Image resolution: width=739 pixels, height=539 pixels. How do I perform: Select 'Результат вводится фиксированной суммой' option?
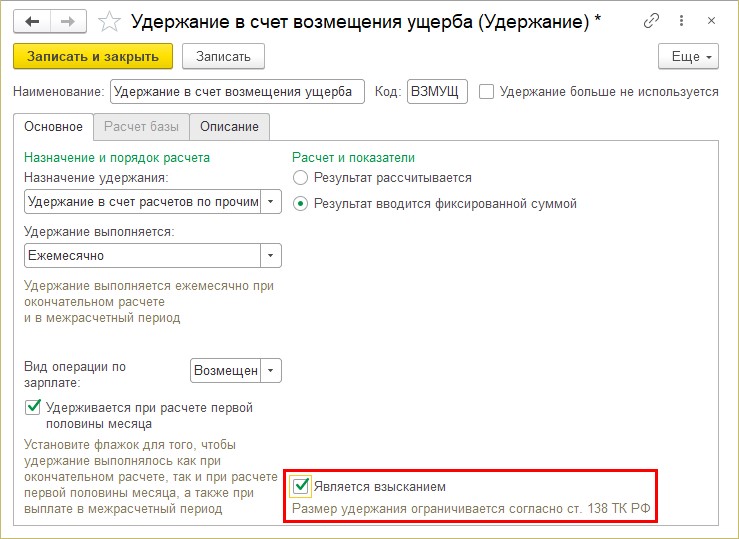point(301,203)
